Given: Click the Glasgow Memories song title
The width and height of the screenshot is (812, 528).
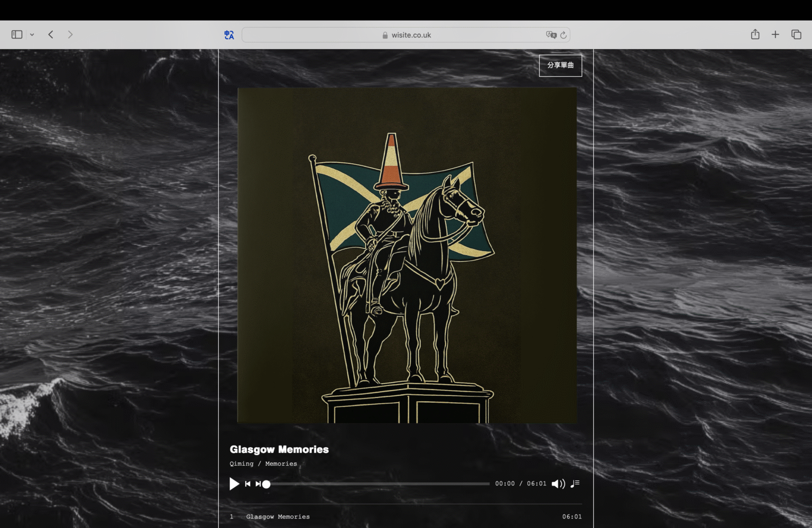Looking at the screenshot, I should tap(279, 449).
